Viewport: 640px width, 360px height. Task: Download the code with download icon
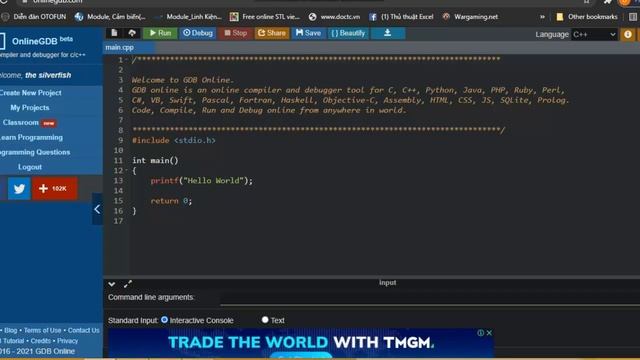point(388,33)
